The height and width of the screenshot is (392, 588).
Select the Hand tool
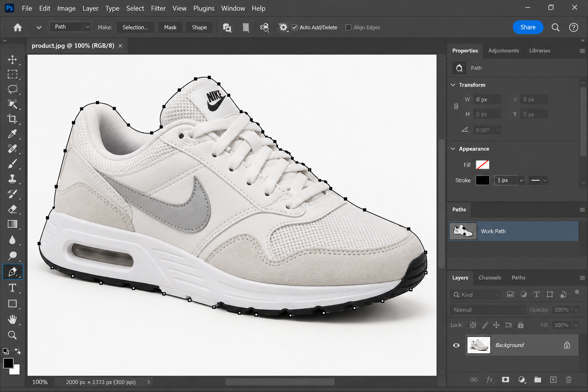12,319
